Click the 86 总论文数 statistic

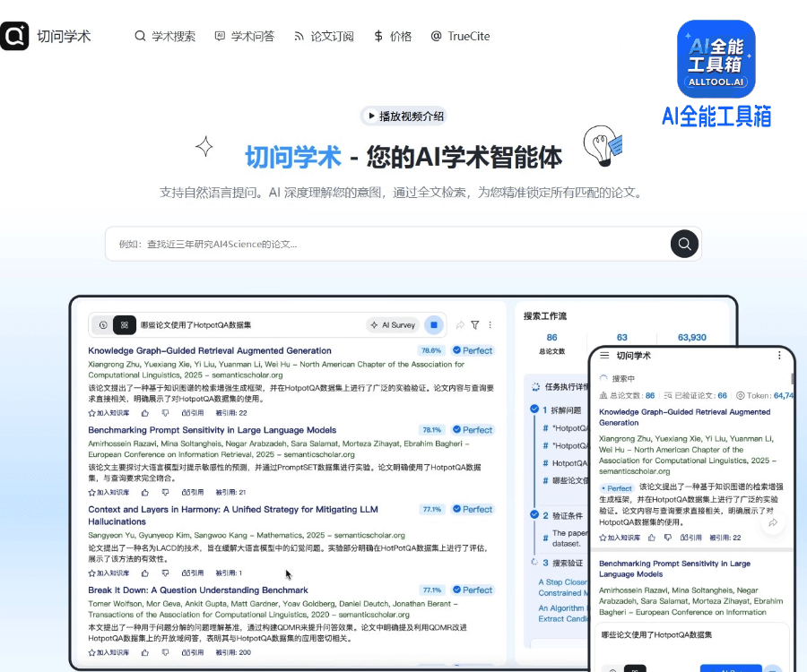(551, 343)
